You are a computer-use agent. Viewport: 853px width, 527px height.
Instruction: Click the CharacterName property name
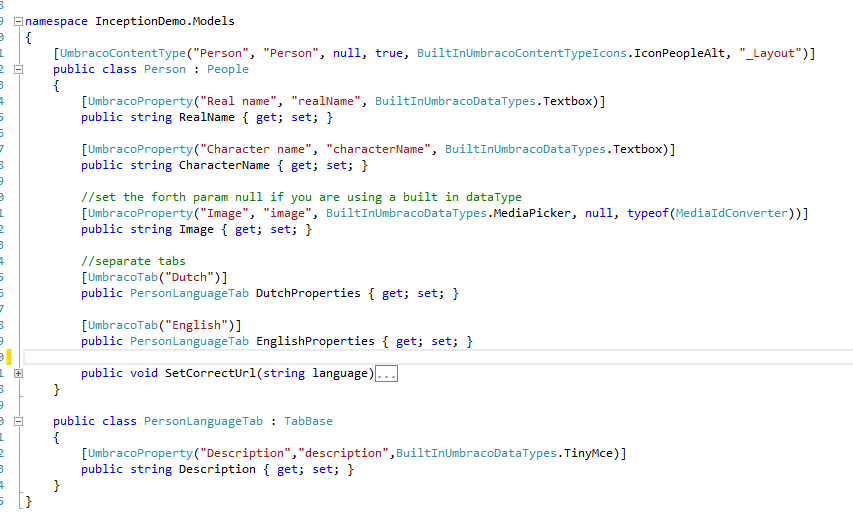coord(224,165)
